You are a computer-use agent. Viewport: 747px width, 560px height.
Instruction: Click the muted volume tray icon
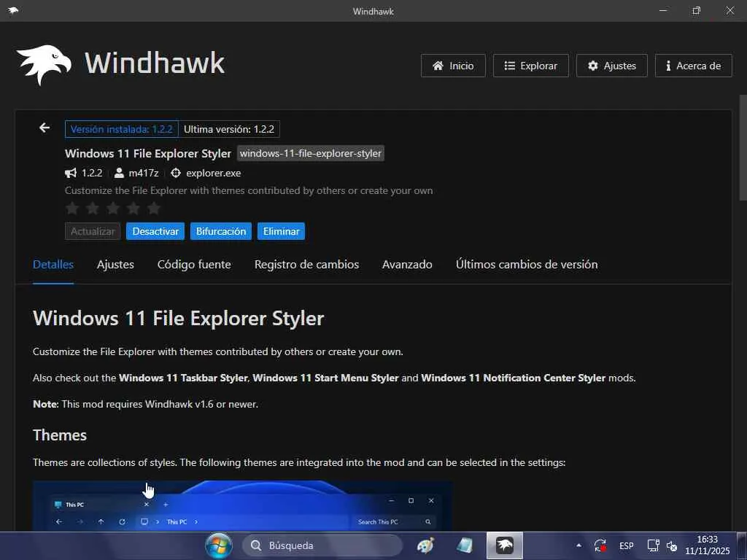672,545
